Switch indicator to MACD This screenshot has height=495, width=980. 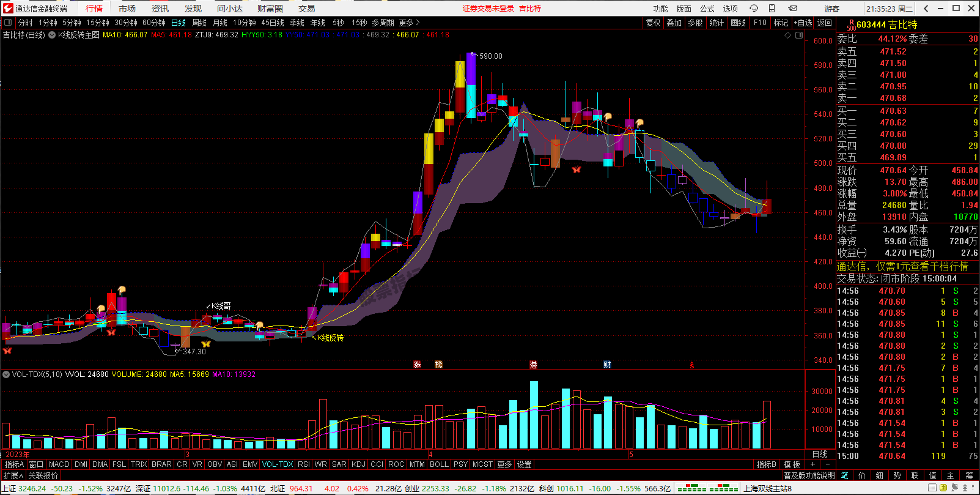coord(59,464)
